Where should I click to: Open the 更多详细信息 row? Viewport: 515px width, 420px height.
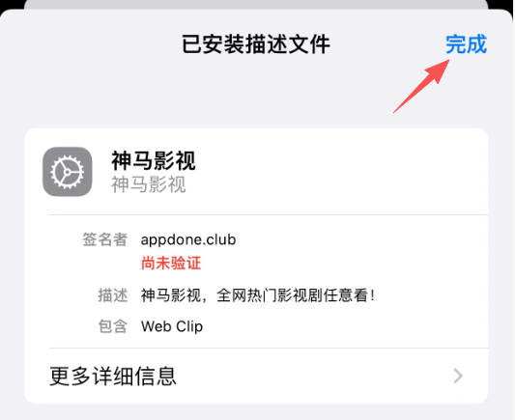(x=256, y=376)
